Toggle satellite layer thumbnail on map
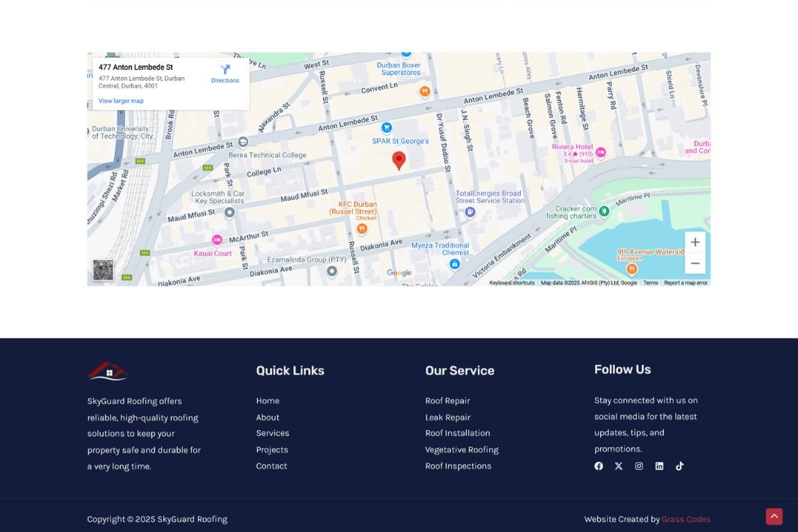The height and width of the screenshot is (532, 798). coord(103,270)
